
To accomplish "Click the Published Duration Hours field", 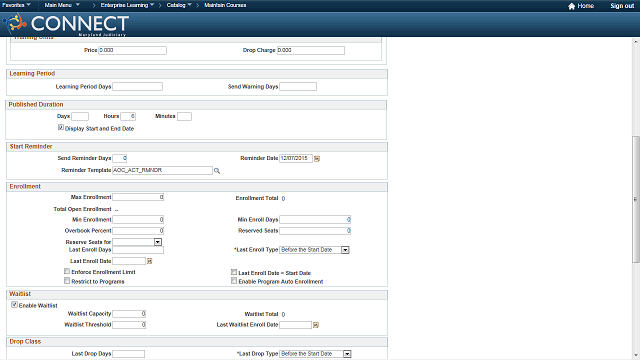I will pyautogui.click(x=128, y=116).
